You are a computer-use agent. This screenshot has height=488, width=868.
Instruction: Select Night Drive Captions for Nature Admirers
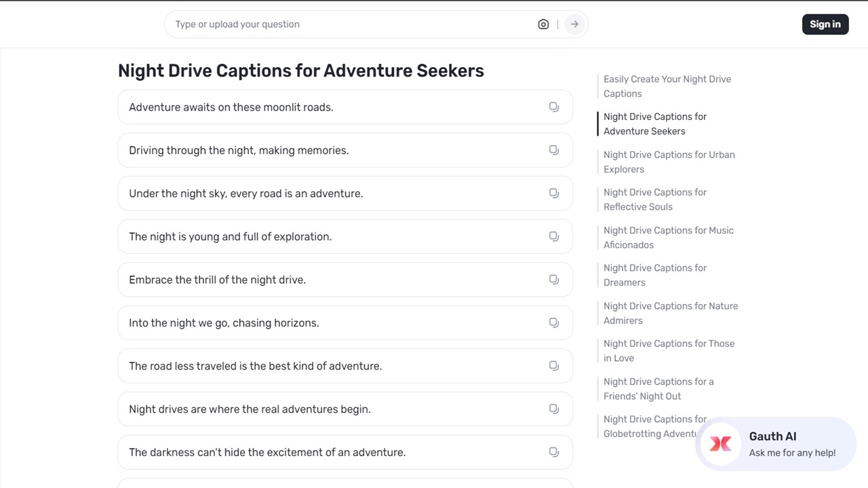pos(670,313)
